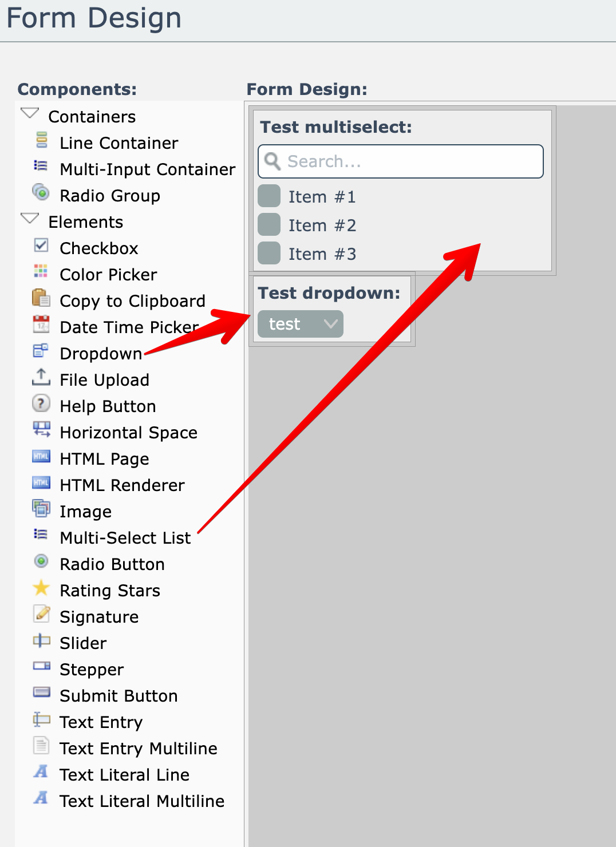The height and width of the screenshot is (847, 616).
Task: Pick the Slider component
Action: point(83,643)
